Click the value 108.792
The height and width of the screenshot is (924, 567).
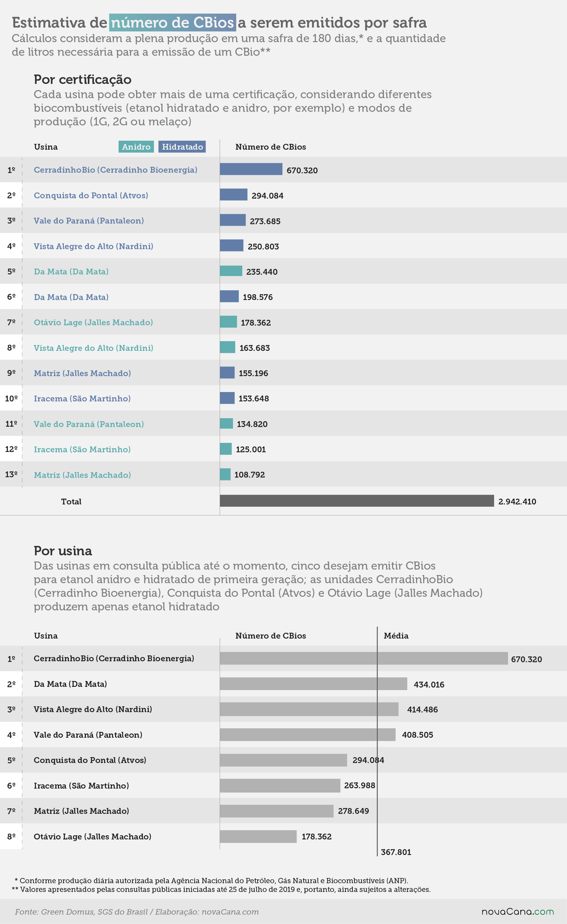249,475
